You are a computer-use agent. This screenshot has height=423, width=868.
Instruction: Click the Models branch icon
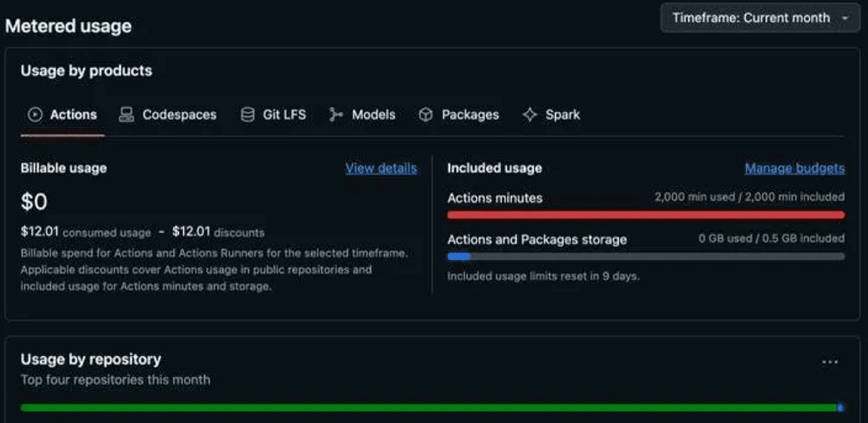coord(337,114)
